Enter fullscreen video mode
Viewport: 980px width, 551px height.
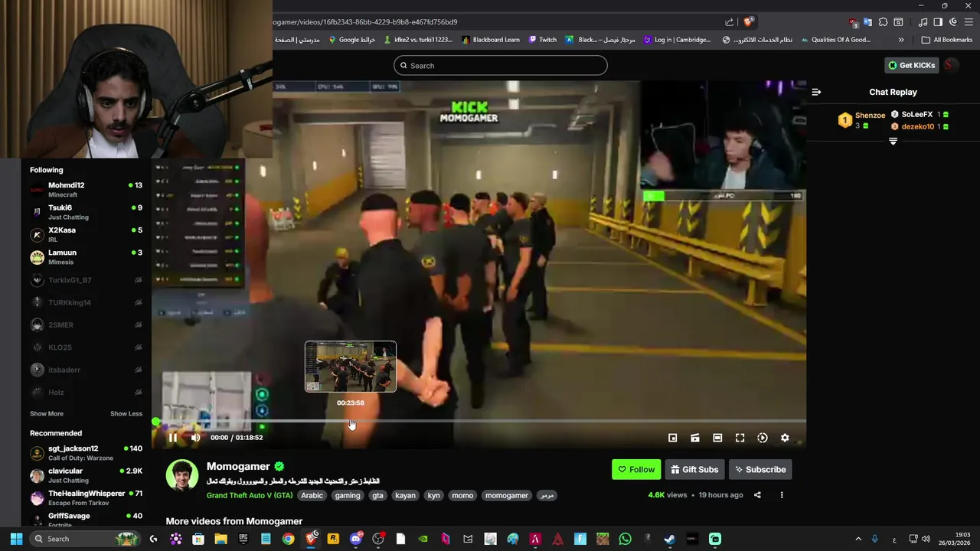click(740, 438)
